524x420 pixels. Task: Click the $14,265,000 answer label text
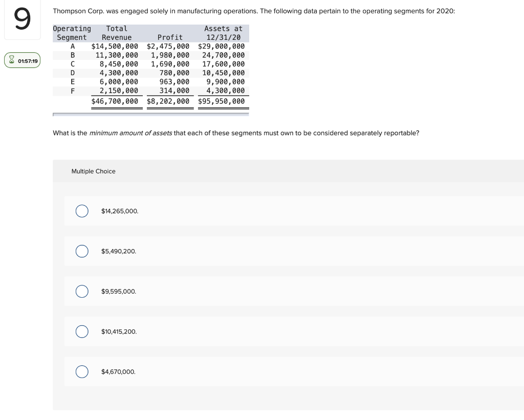coord(120,211)
